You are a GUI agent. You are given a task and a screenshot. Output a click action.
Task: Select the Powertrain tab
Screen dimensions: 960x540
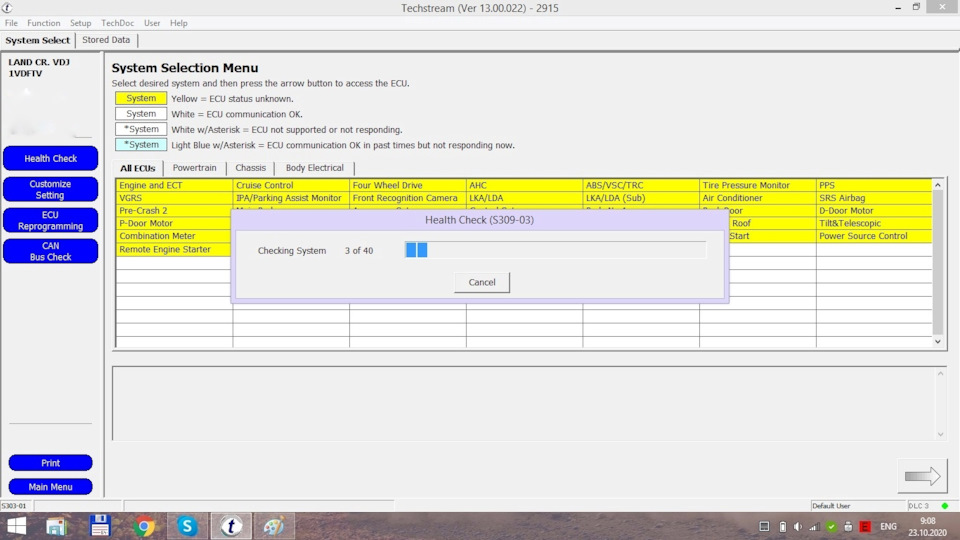pyautogui.click(x=194, y=168)
